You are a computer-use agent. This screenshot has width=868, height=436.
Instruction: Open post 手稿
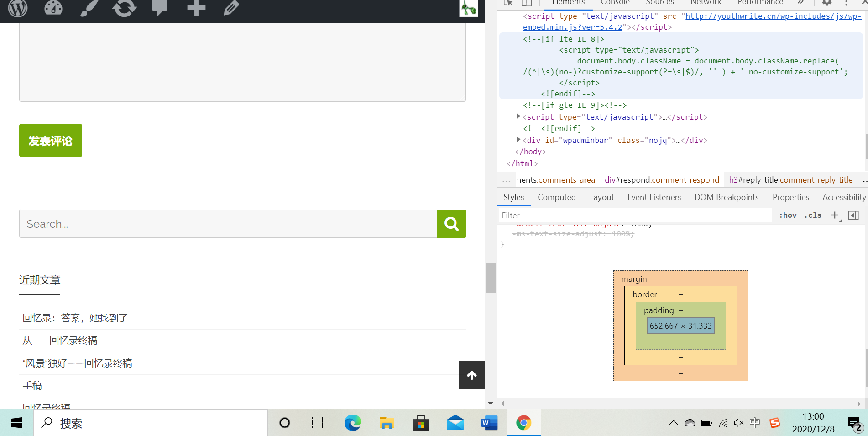(x=32, y=386)
